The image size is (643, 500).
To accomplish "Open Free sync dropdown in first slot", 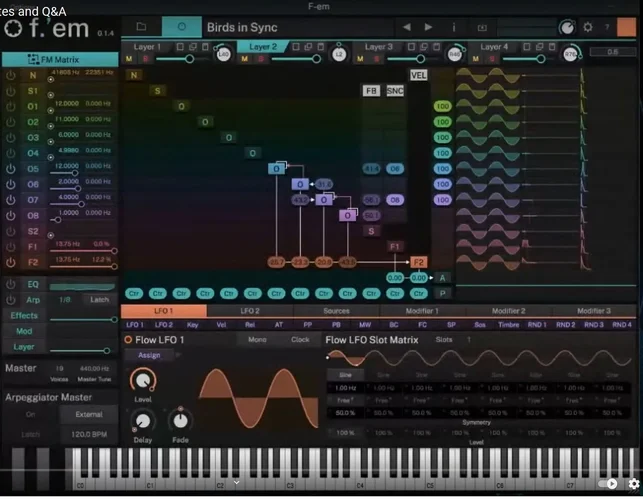I will pos(345,400).
